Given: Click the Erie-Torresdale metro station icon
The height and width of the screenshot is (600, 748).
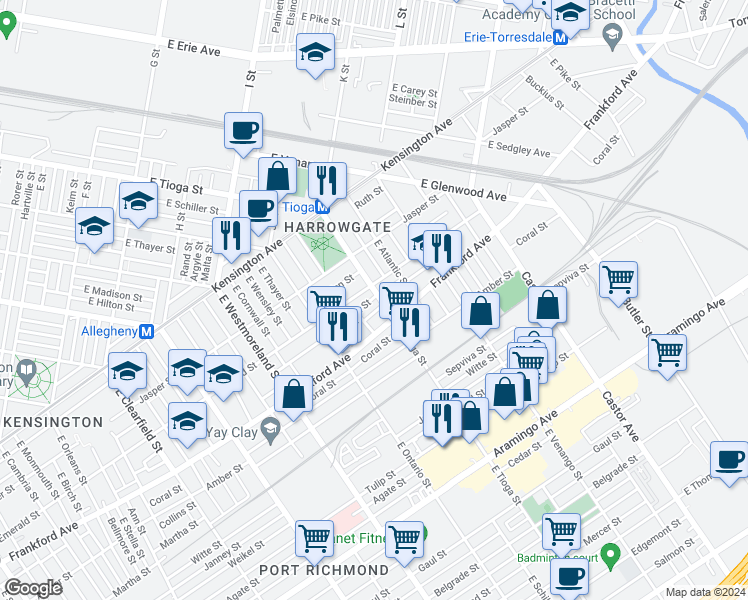Looking at the screenshot, I should coord(560,37).
